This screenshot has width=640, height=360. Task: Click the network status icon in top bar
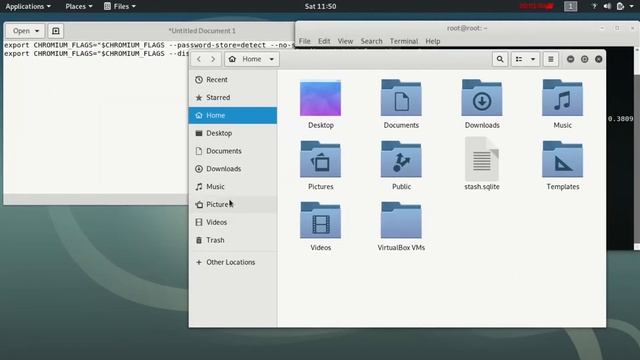pos(594,6)
